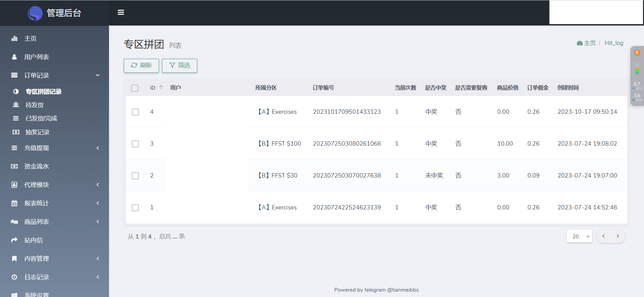This screenshot has width=644, height=297.
Task: Click the 报表统计 calendar icon
Action: (14, 203)
